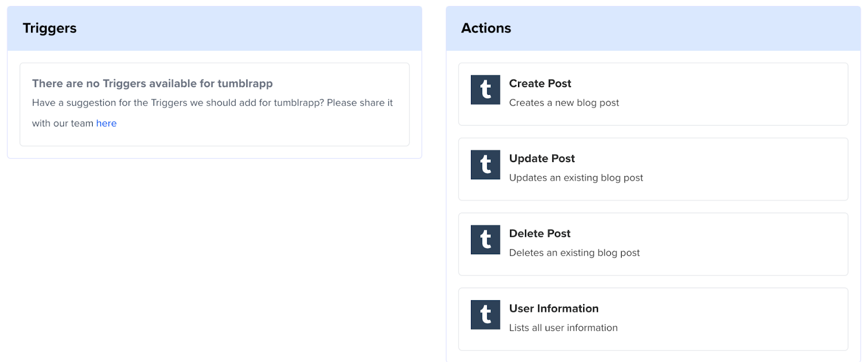Select the User Information action title
This screenshot has width=868, height=362.
[x=554, y=308]
